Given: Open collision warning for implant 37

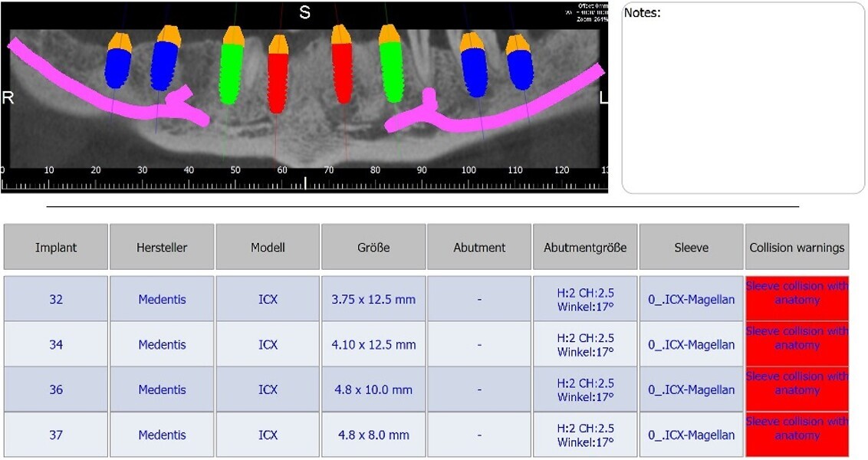Looking at the screenshot, I should point(797,435).
